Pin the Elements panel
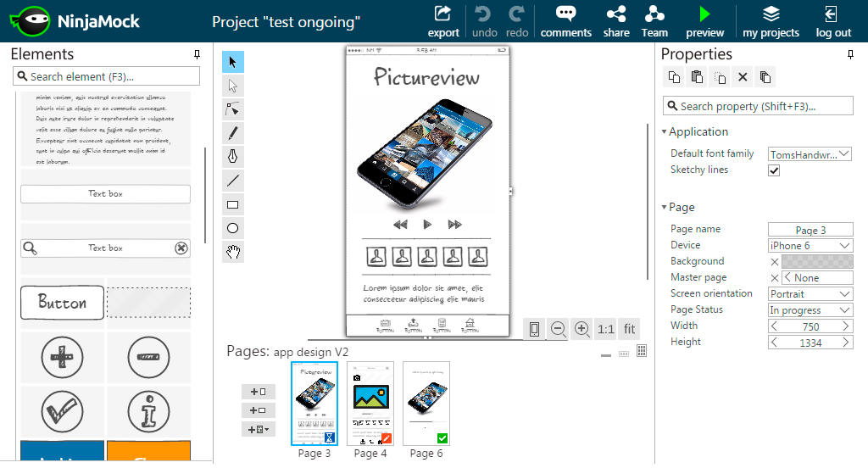 (197, 54)
